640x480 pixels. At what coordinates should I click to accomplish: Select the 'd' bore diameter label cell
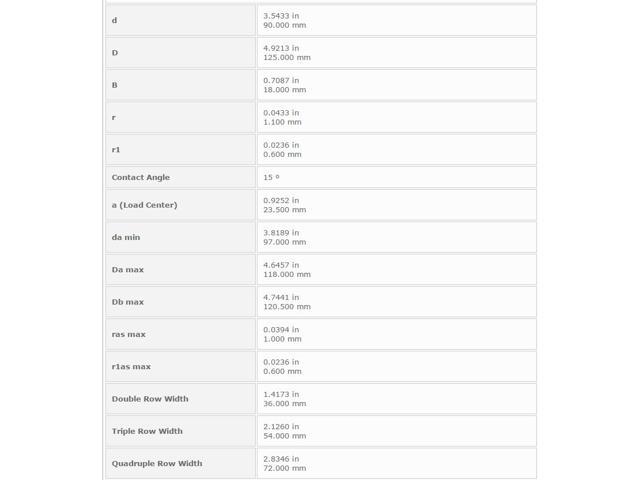point(180,20)
